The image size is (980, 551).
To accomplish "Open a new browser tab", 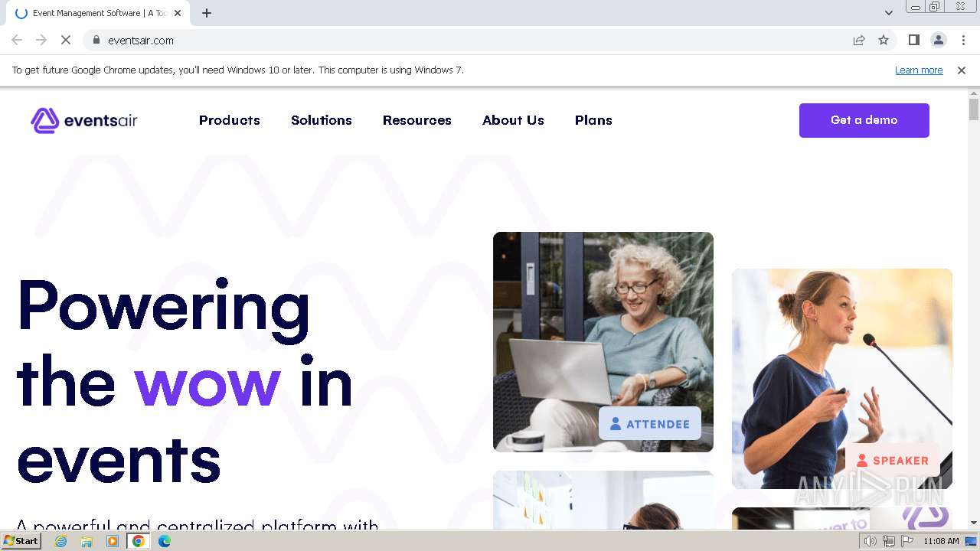I will point(207,13).
